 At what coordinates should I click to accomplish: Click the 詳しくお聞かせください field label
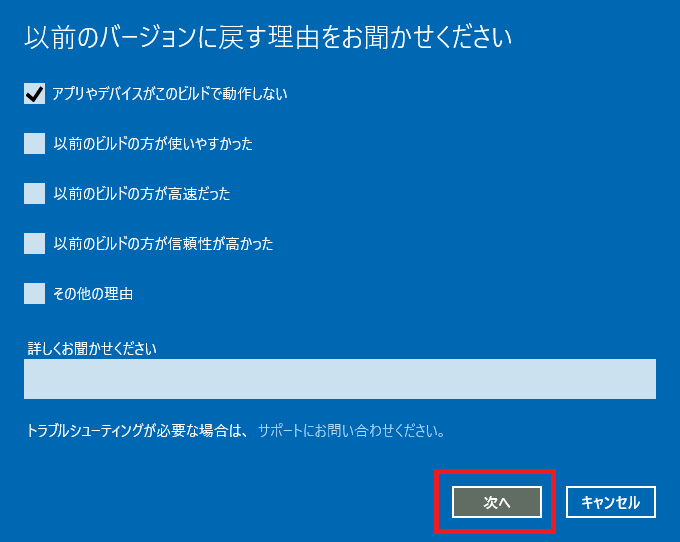92,348
